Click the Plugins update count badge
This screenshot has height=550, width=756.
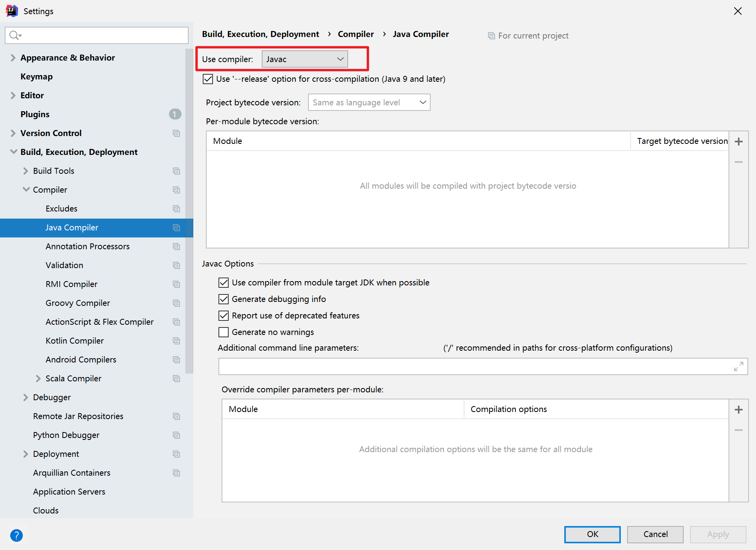[x=175, y=114]
